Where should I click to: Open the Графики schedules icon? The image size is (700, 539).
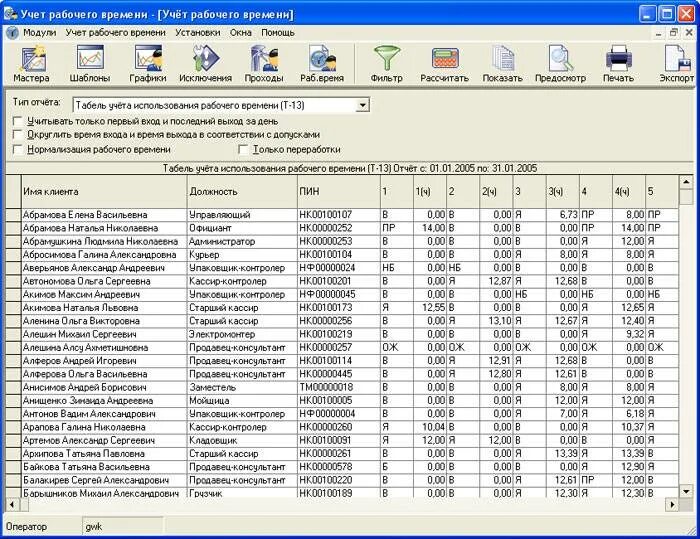(x=148, y=64)
